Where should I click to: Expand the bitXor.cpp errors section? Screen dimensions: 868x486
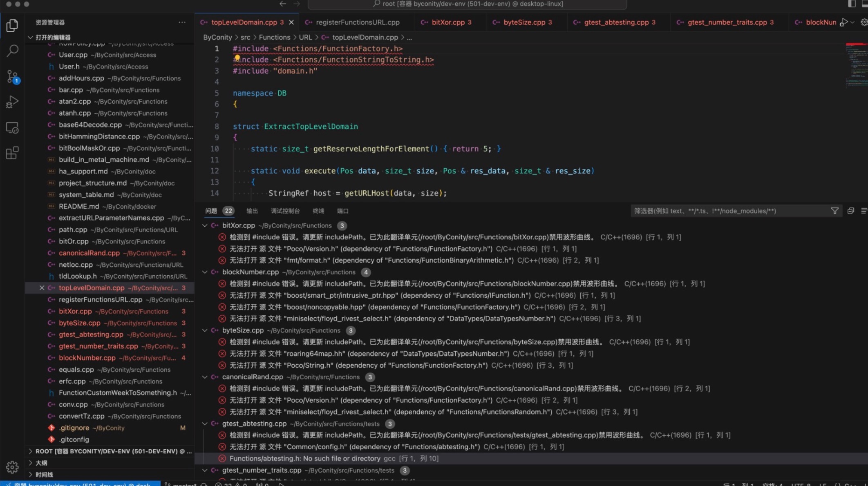(x=205, y=225)
